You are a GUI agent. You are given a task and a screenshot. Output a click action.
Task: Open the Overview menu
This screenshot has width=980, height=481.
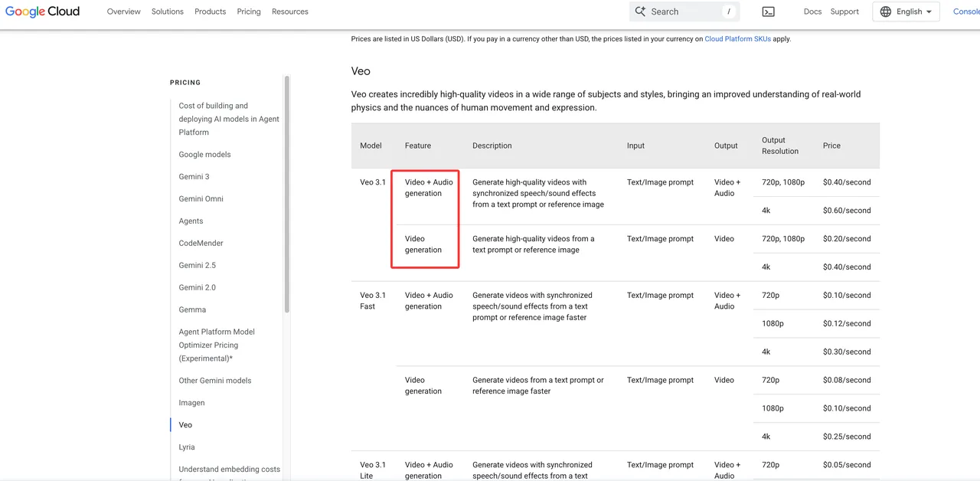(124, 11)
